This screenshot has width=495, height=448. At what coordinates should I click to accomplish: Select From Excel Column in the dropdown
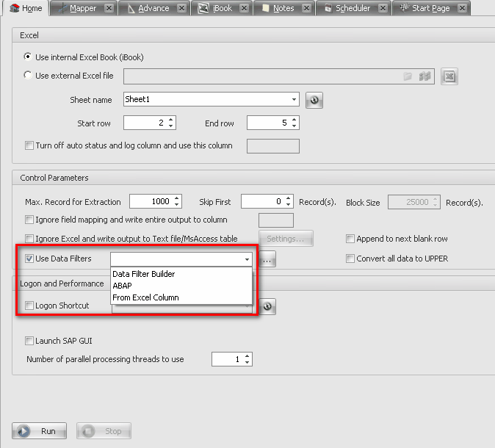(x=145, y=297)
